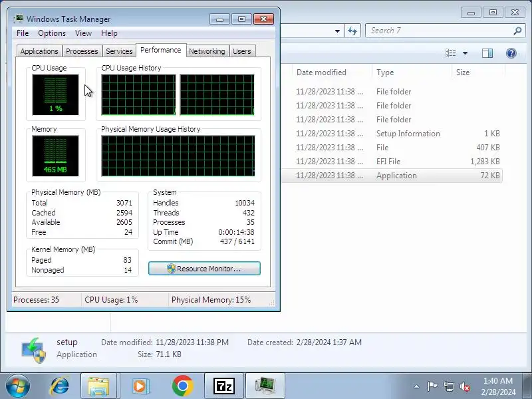The height and width of the screenshot is (399, 532).
Task: Maximize the Task Manager window
Action: pos(241,19)
